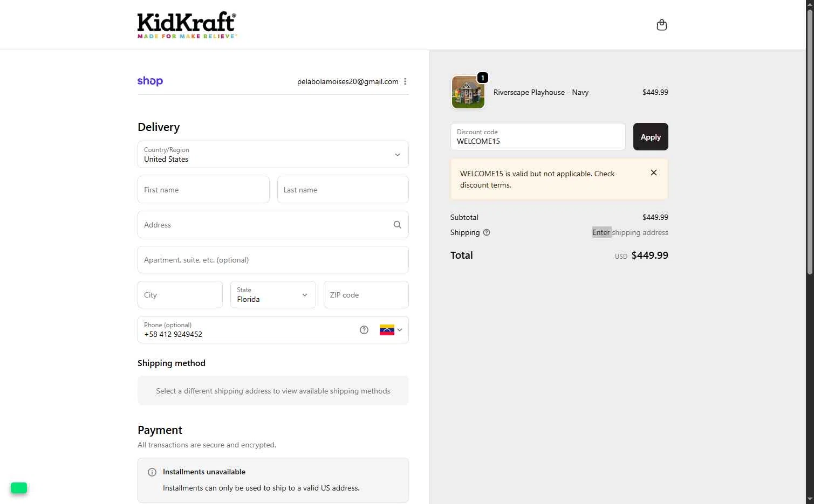Screen dimensions: 814x504
Task: Focus the First name field
Action: [203, 190]
